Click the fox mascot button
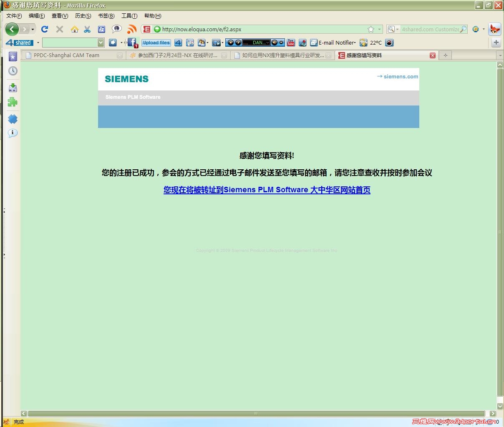The image size is (504, 427). 495,29
